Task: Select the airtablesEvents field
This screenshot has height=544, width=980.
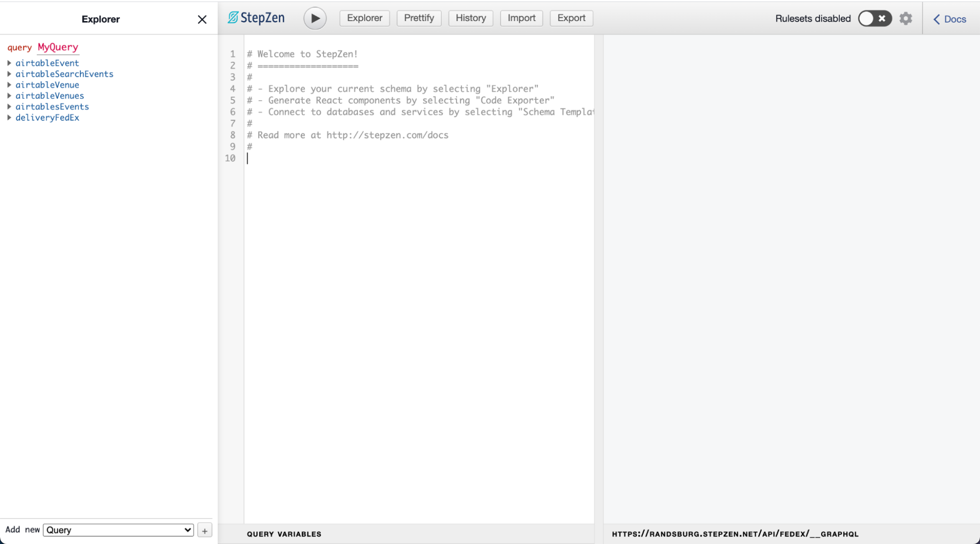Action: 52,107
